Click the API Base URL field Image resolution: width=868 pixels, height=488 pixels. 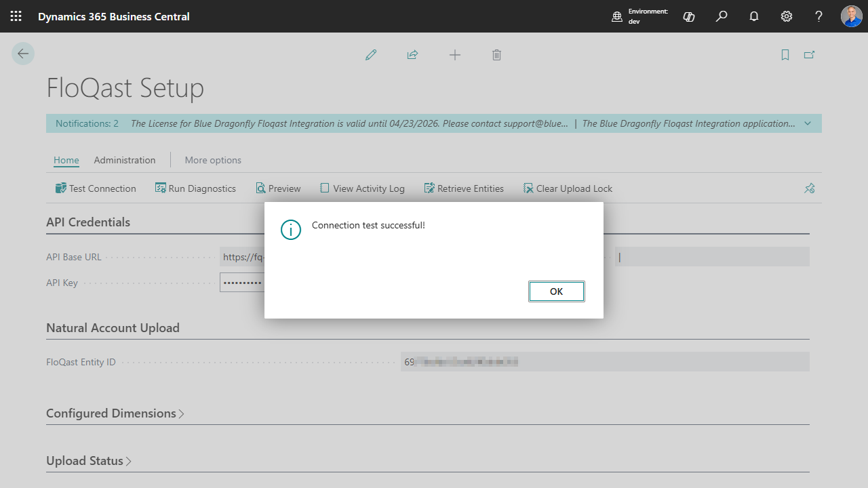click(242, 257)
